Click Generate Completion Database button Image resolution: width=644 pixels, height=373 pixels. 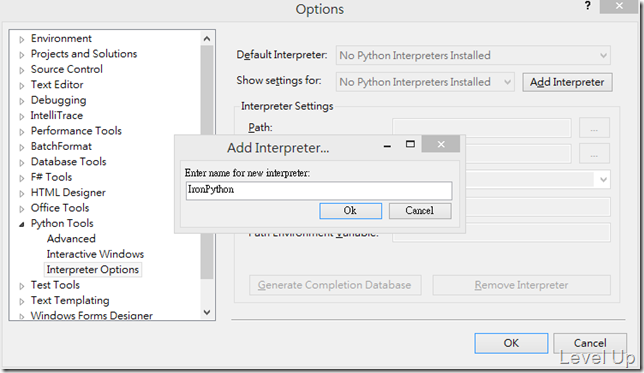pyautogui.click(x=335, y=285)
